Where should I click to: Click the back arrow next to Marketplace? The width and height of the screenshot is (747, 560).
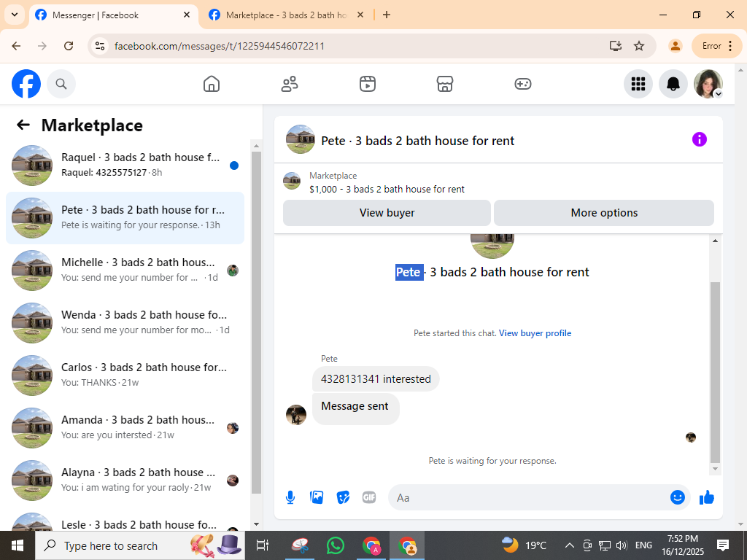(23, 125)
